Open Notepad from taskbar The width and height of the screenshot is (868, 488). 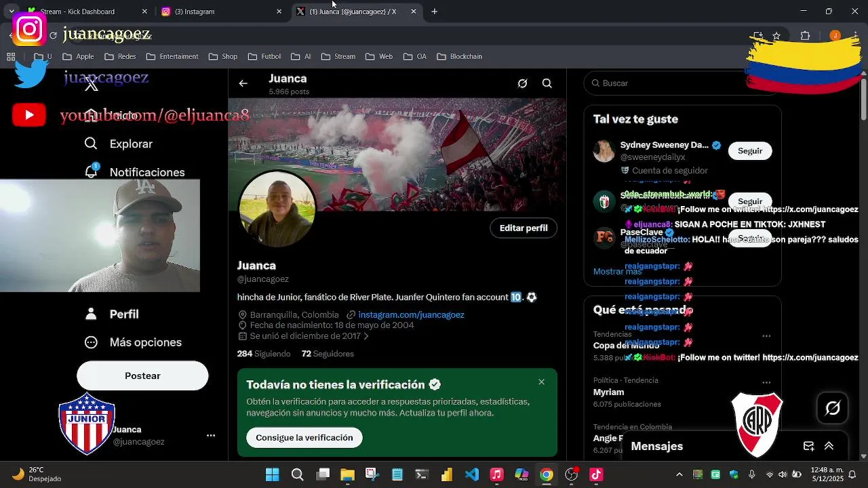click(x=397, y=474)
